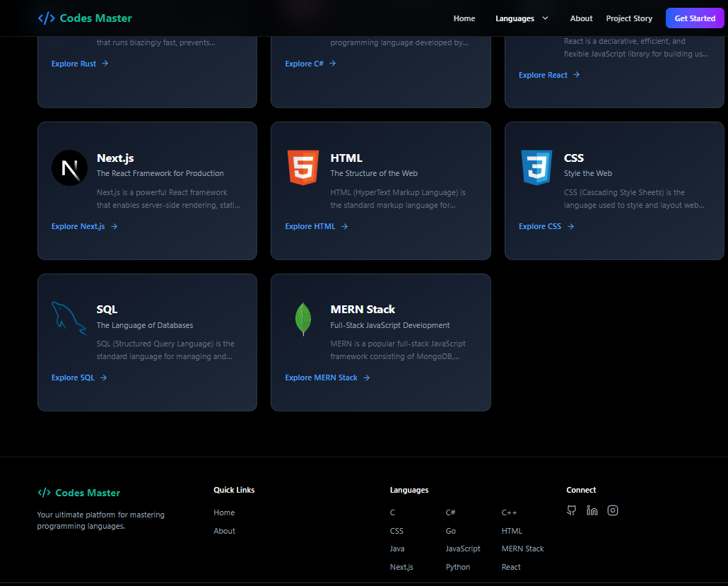Image resolution: width=728 pixels, height=586 pixels.
Task: Click the SQL dolphin logo
Action: pyautogui.click(x=69, y=319)
